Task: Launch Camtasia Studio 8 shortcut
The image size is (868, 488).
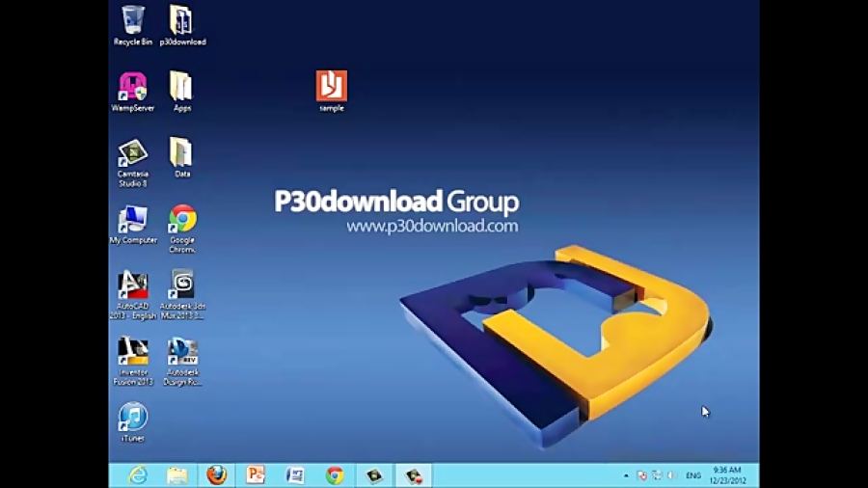Action: click(x=133, y=163)
